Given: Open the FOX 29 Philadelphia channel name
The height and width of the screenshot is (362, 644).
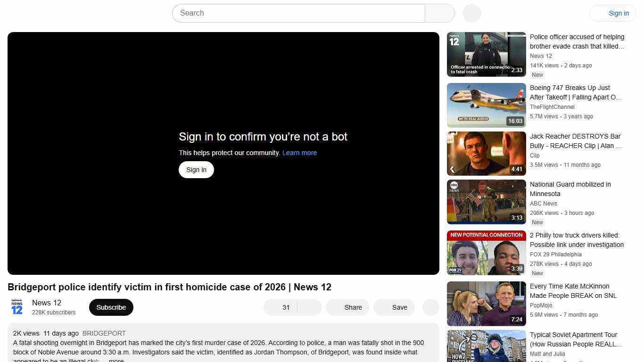Looking at the screenshot, I should (x=555, y=255).
